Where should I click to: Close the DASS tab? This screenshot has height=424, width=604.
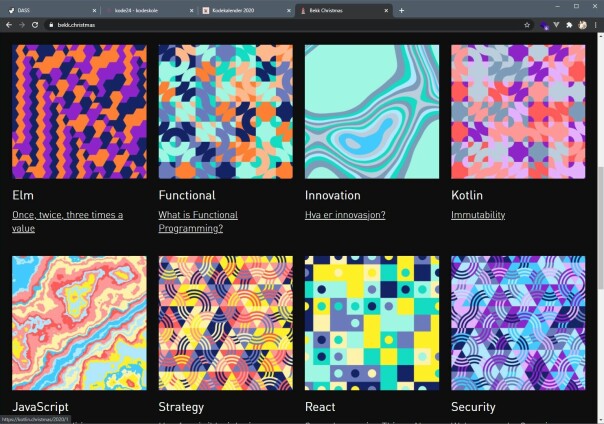coord(94,11)
